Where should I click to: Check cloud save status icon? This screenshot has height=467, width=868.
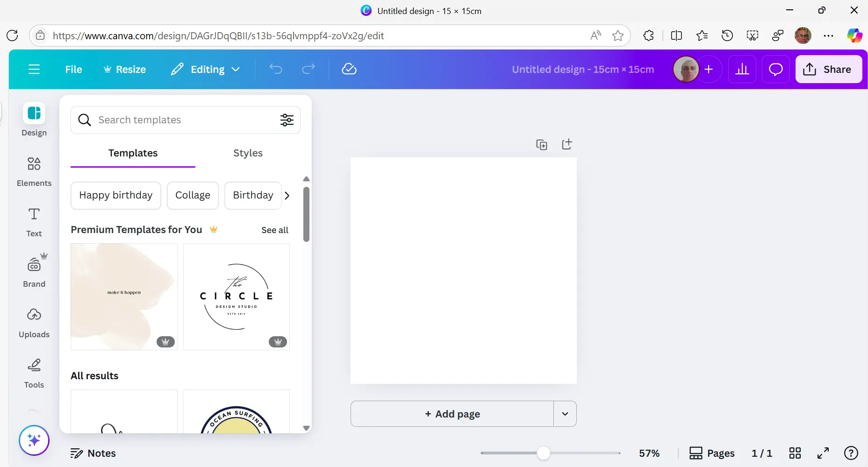pos(349,69)
